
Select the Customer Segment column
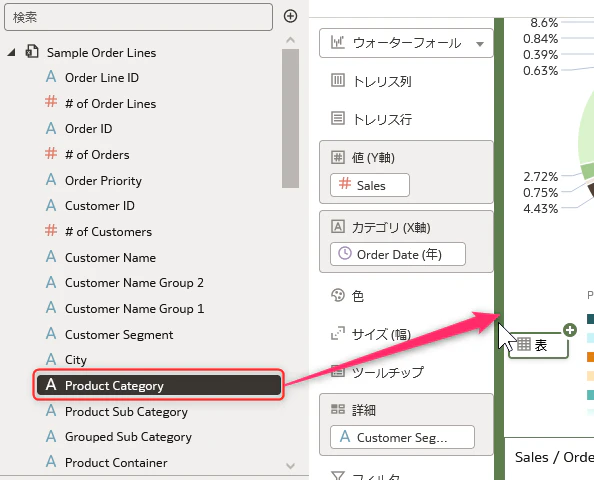[x=119, y=335]
